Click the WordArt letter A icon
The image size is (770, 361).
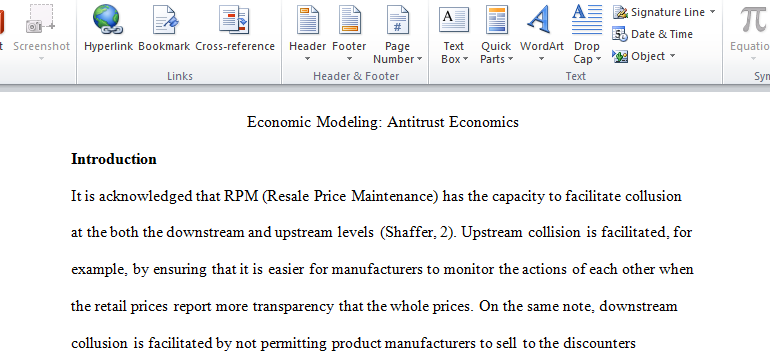point(538,20)
